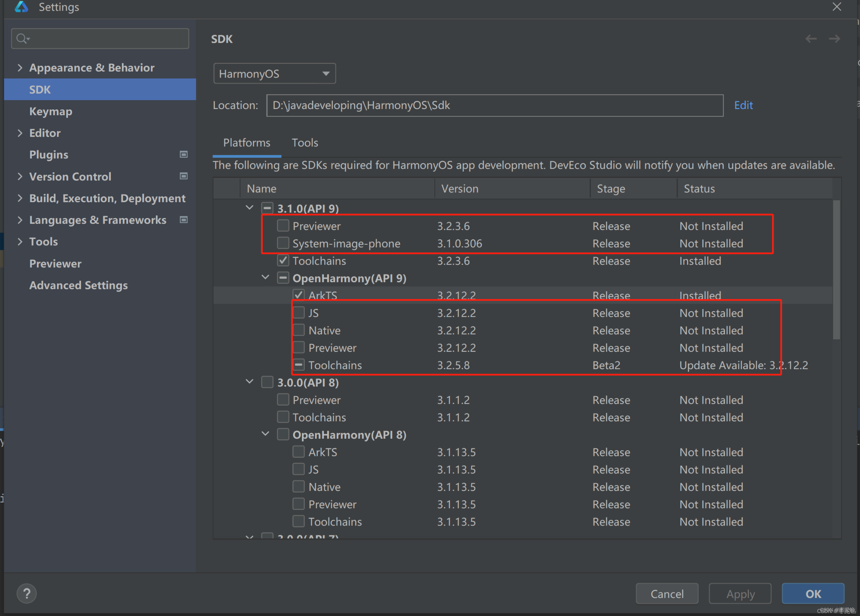Click the Languages & Frameworks project icon
The width and height of the screenshot is (860, 616).
pyautogui.click(x=183, y=220)
